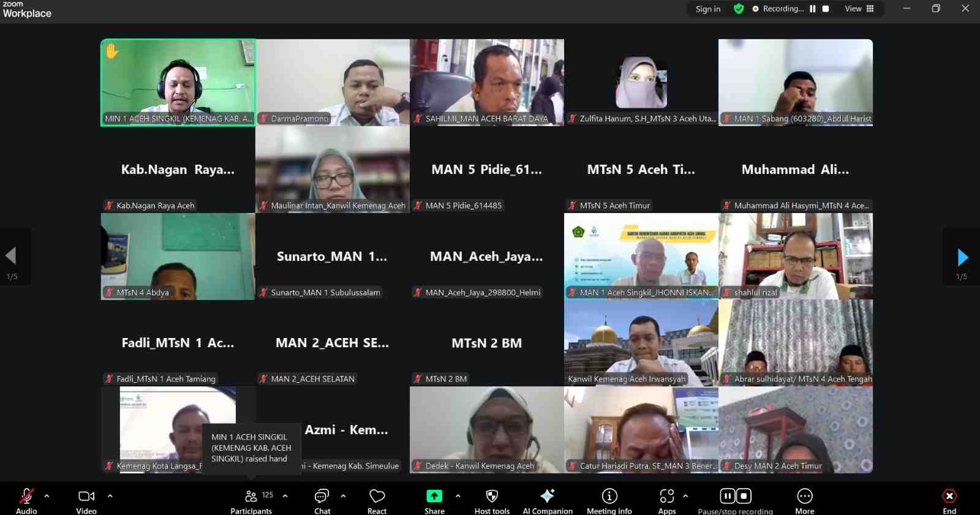This screenshot has height=515, width=980.
Task: Click the encryption shield icon at top
Action: pos(739,9)
